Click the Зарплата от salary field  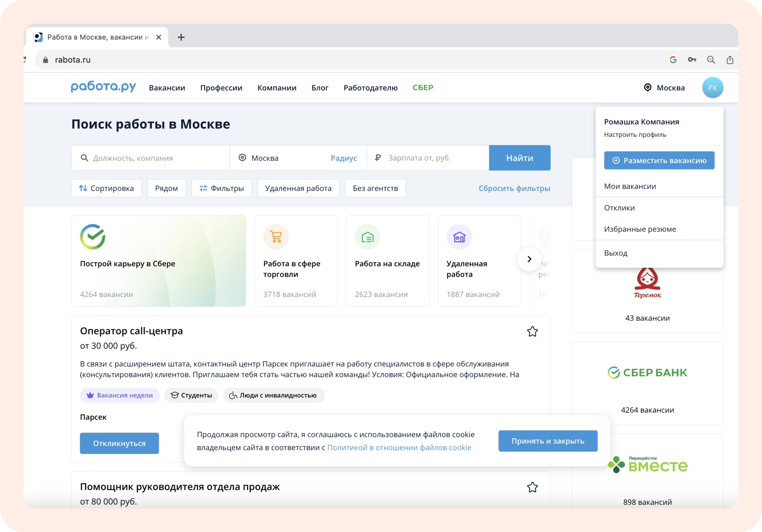[x=428, y=158]
